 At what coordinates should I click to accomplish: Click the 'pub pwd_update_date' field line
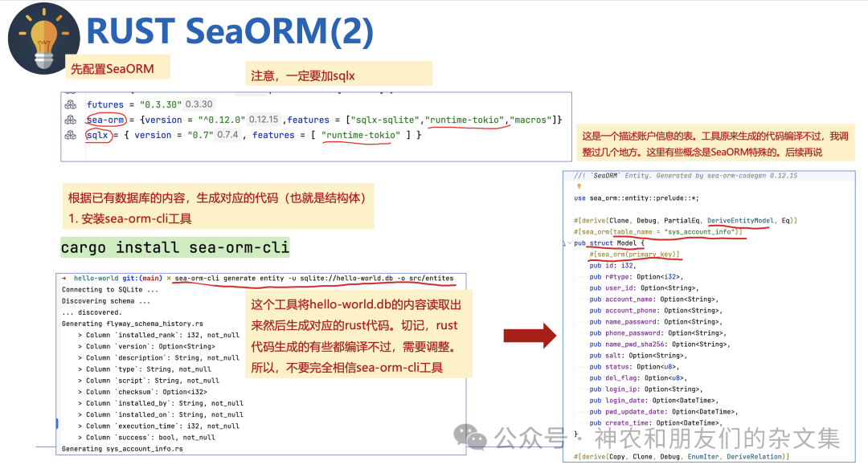click(x=664, y=412)
